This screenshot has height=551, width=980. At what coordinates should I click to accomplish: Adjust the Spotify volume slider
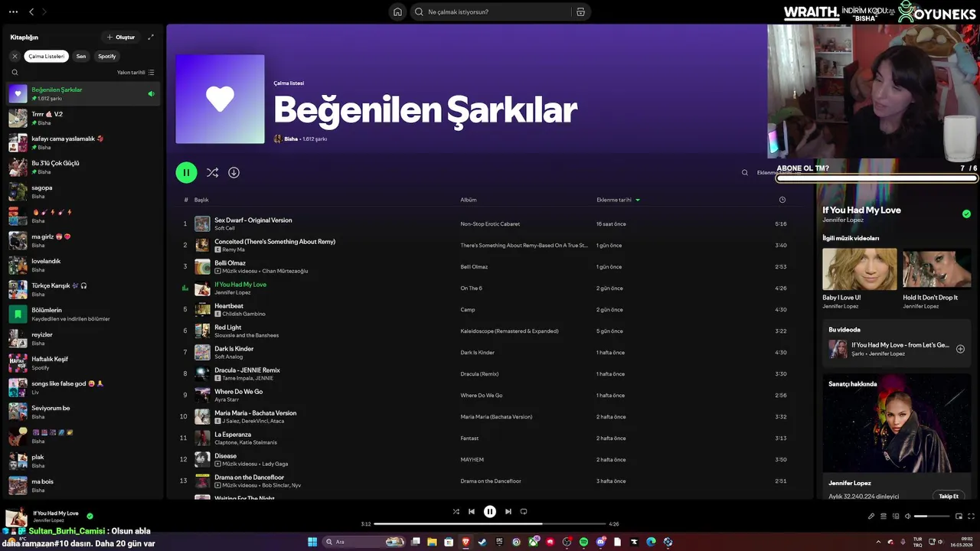coord(931,517)
